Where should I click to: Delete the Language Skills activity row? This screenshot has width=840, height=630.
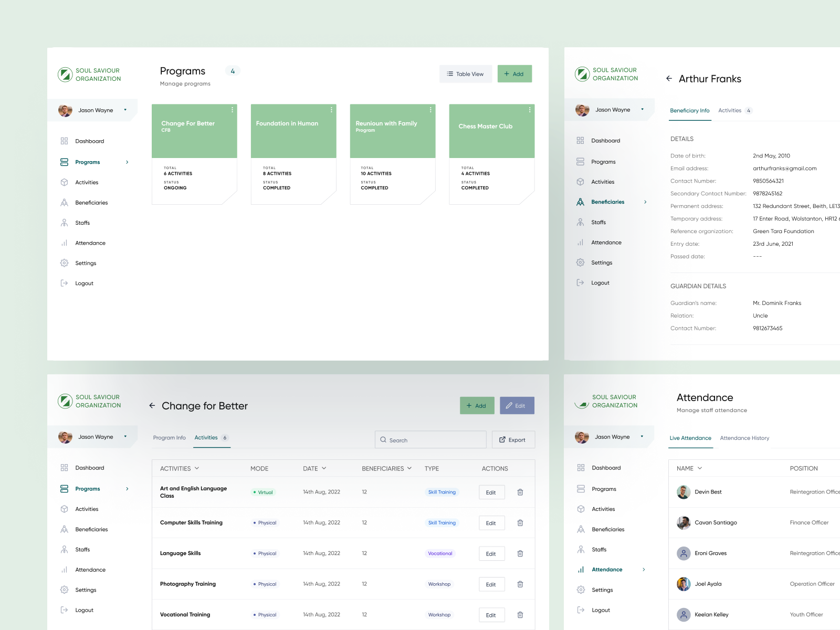[520, 553]
